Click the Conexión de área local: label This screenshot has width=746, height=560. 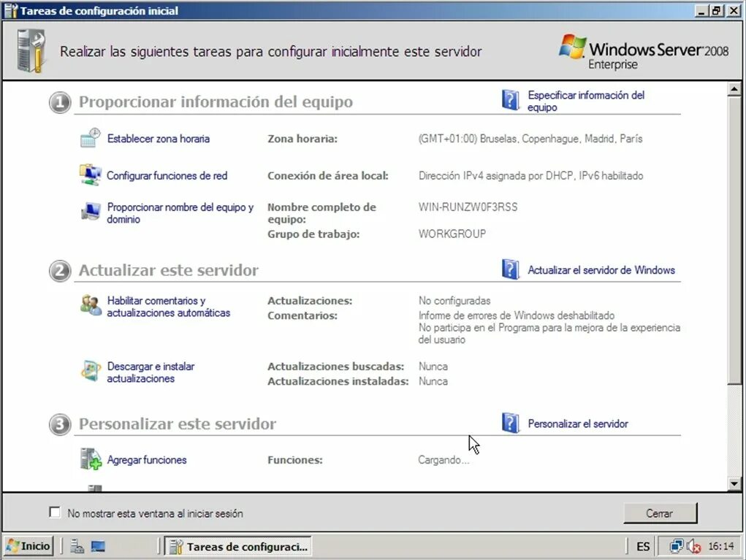click(328, 175)
